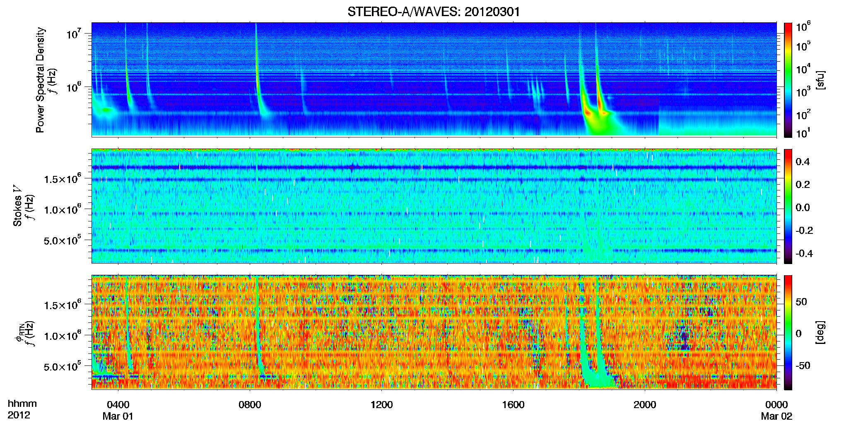Click the 1.0×10^6 tick of Stokes panel
868x447 pixels.
point(62,210)
